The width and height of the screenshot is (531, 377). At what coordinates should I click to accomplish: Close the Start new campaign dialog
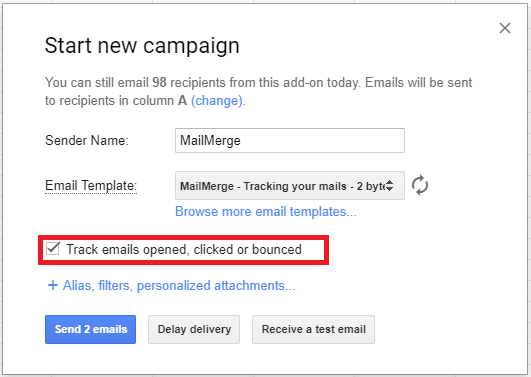click(505, 28)
